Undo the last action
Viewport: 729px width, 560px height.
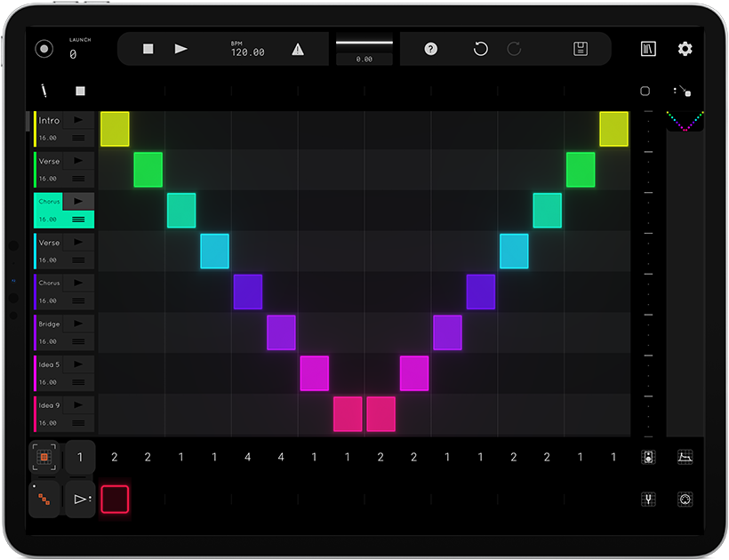(x=481, y=49)
